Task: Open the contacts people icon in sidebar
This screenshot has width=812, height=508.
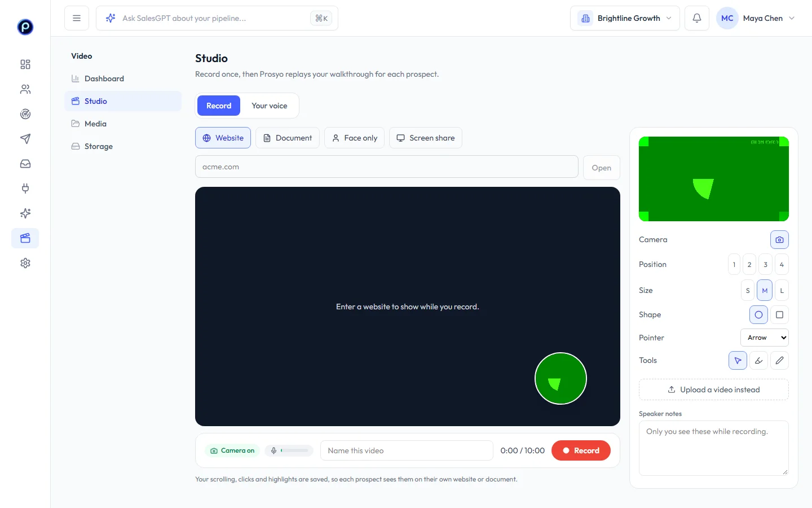Action: pyautogui.click(x=25, y=89)
